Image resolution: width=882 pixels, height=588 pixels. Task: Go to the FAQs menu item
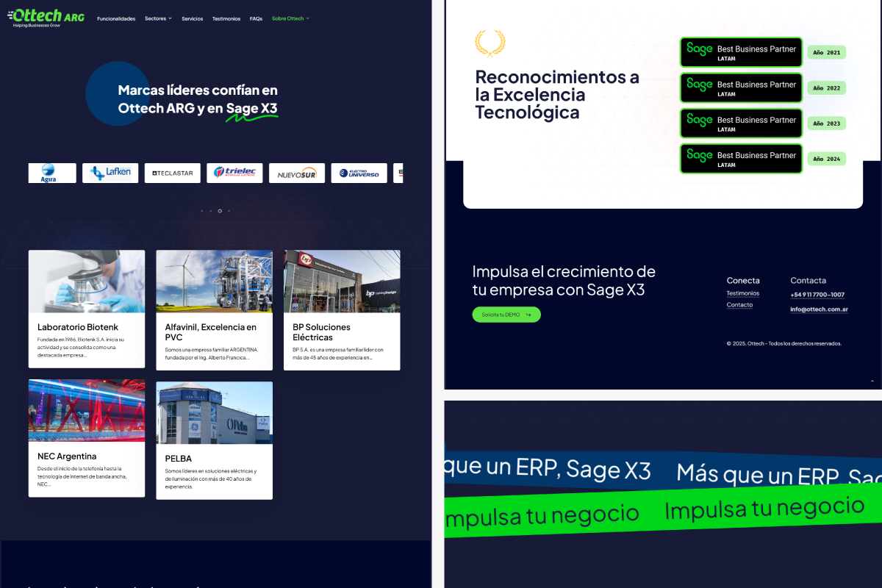[256, 18]
